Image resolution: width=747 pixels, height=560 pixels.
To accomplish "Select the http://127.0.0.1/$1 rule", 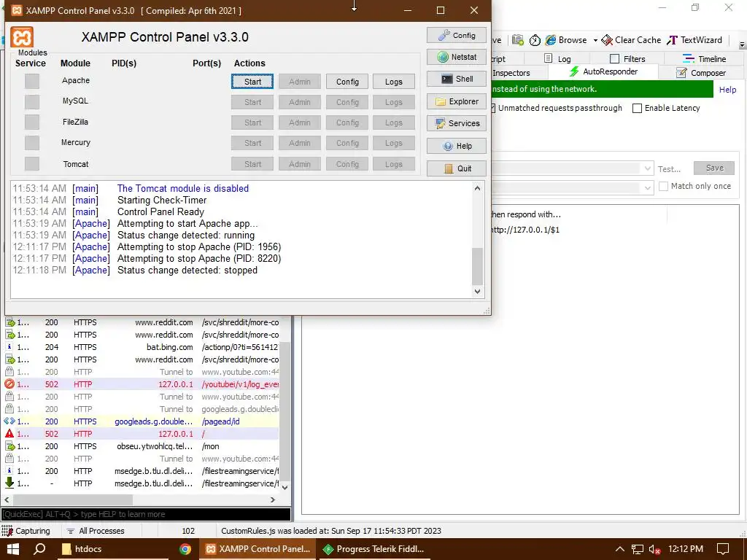I will click(525, 230).
